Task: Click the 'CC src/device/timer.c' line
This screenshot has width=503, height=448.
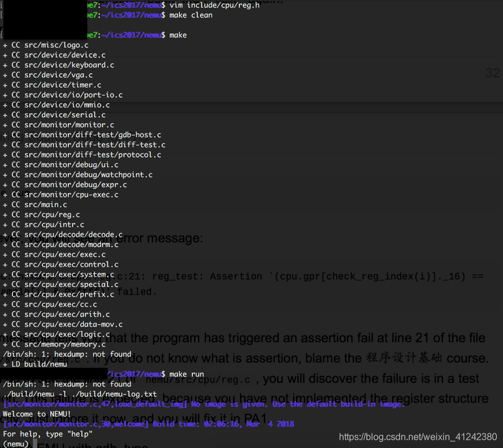Action: coord(52,85)
